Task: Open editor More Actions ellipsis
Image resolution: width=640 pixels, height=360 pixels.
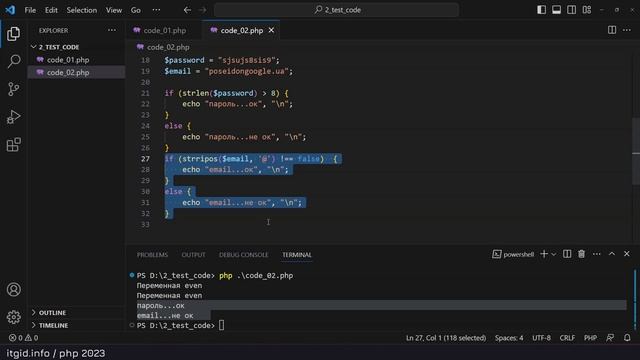Action: pyautogui.click(x=627, y=30)
